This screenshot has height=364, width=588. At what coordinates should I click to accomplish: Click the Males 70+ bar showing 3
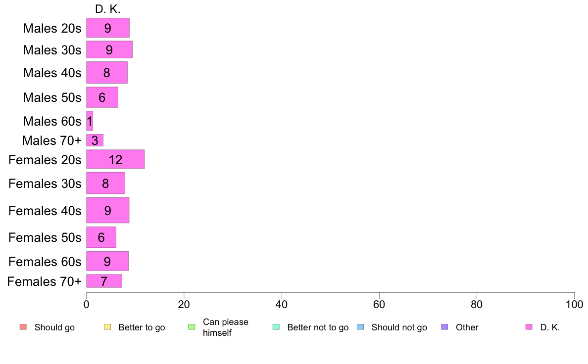tap(95, 140)
